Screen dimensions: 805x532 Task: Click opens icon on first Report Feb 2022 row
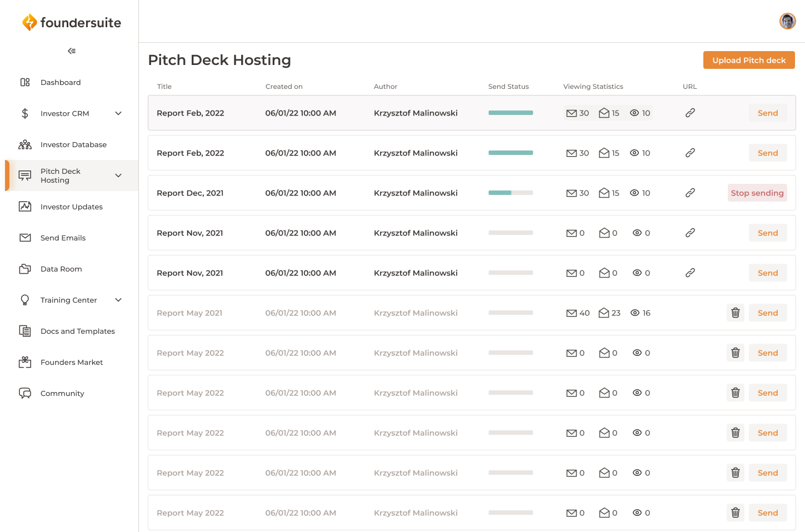605,113
